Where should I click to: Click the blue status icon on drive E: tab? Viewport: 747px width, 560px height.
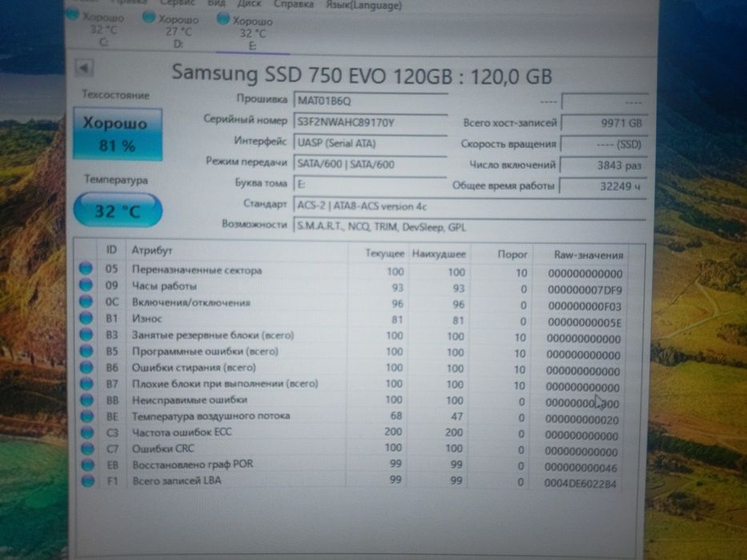click(x=223, y=18)
